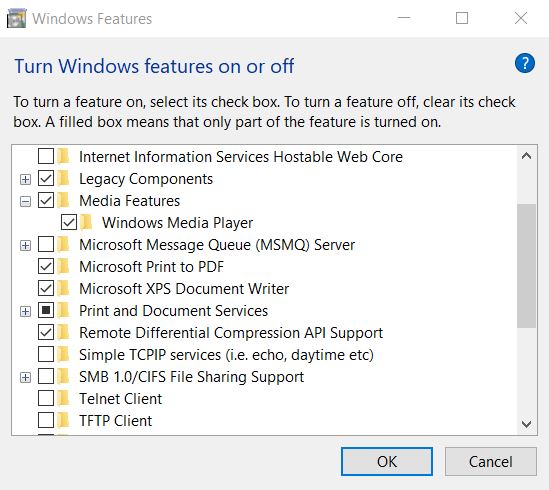Expand the SMB 1.0/CIFS File Sharing node
The image size is (549, 490).
(25, 378)
